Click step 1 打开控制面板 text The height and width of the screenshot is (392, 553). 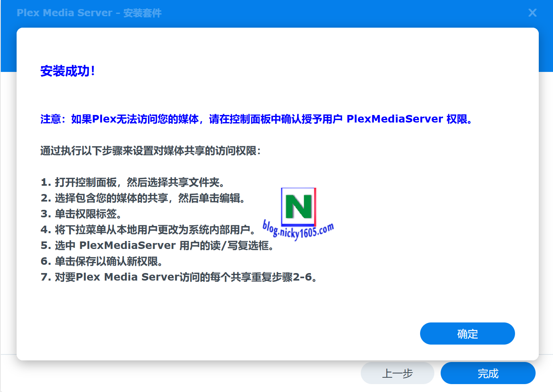coord(133,182)
